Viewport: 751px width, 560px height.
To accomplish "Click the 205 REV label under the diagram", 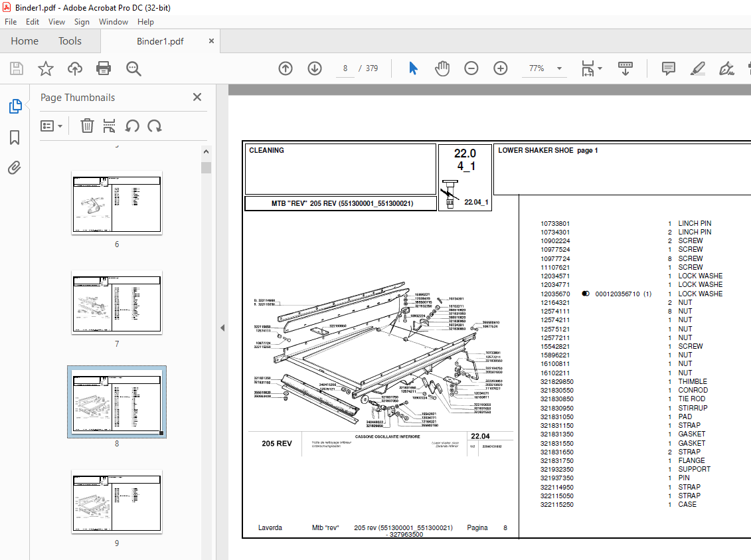I will point(277,444).
